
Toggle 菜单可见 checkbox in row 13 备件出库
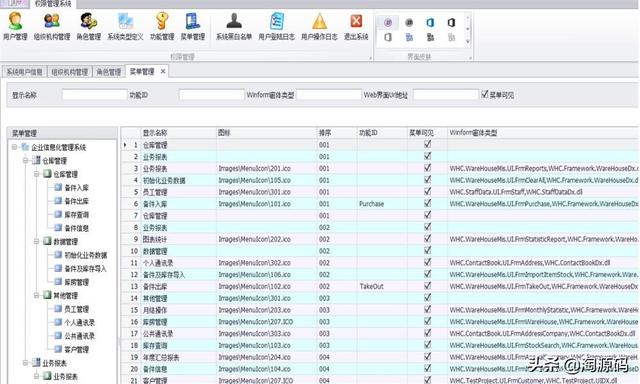pos(427,286)
